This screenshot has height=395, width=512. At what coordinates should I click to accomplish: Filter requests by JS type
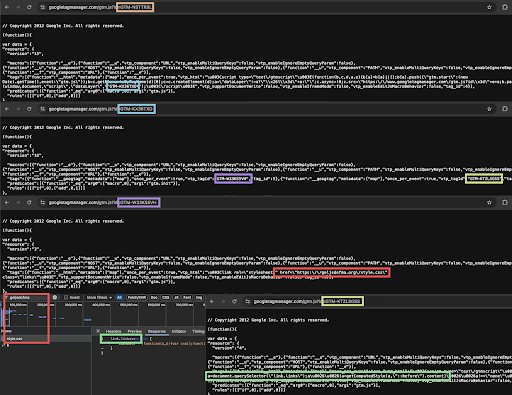tap(176, 297)
